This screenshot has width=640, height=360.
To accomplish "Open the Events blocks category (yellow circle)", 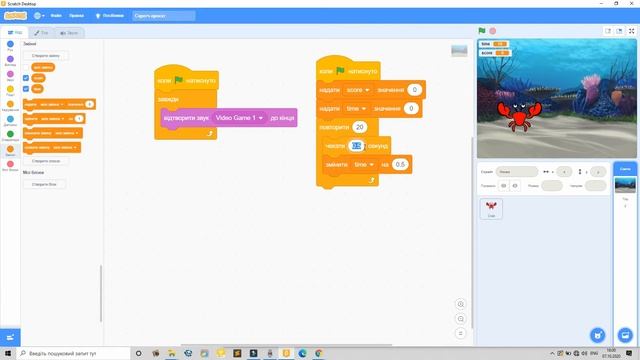I will pos(10,89).
